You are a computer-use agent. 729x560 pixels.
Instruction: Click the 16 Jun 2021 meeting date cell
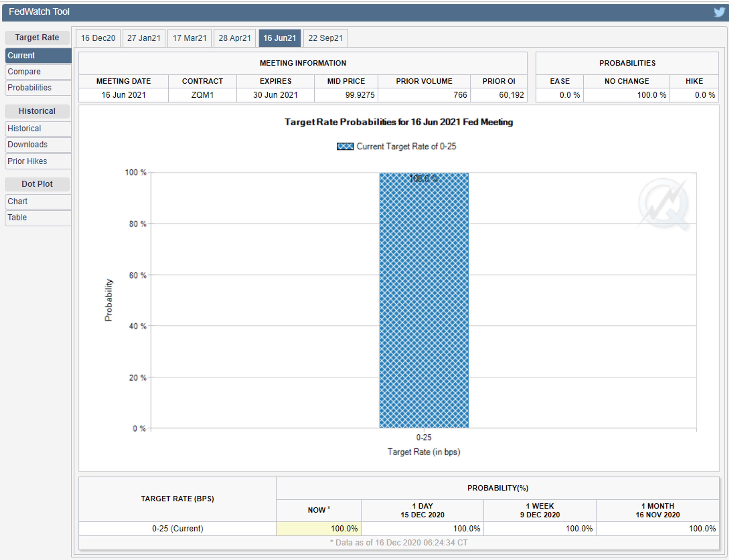pos(123,95)
